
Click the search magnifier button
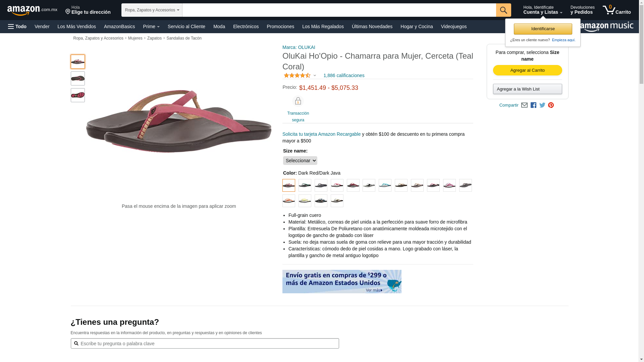click(503, 10)
